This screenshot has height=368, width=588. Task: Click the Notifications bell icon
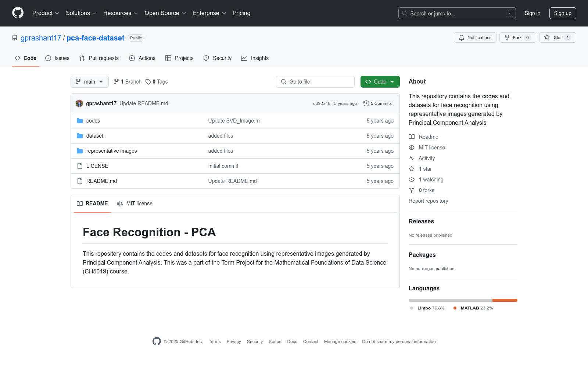[462, 38]
